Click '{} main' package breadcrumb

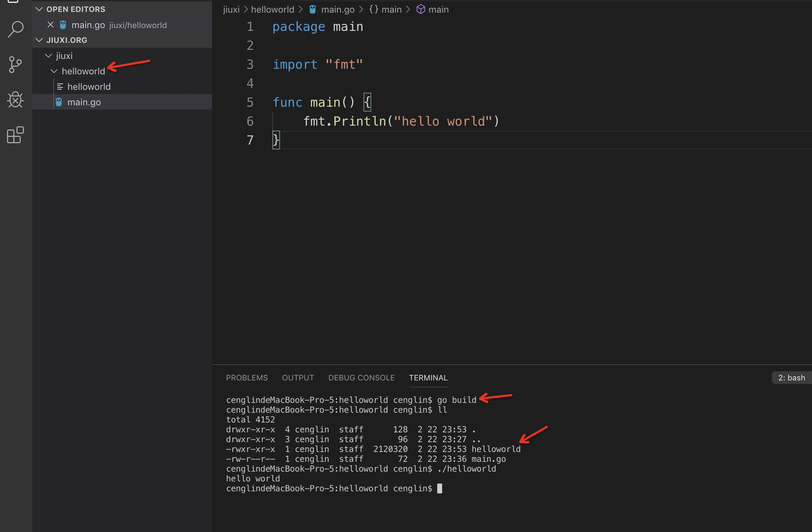[385, 9]
